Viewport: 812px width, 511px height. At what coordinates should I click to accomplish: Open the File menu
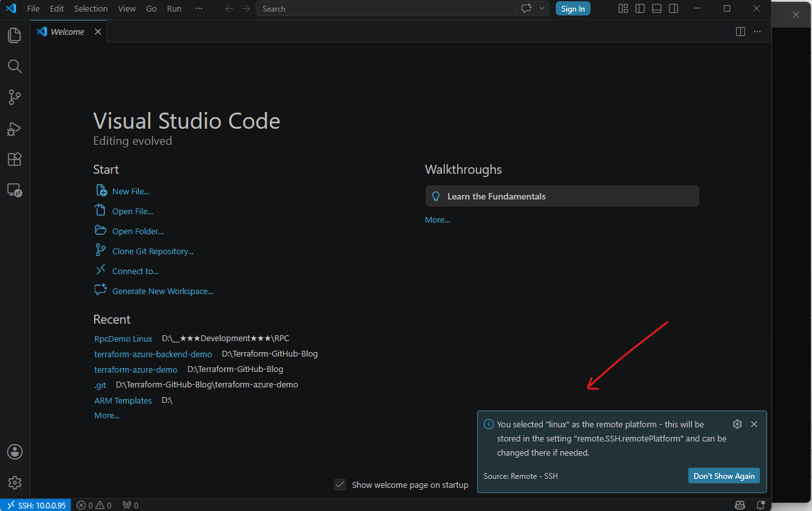click(x=33, y=8)
